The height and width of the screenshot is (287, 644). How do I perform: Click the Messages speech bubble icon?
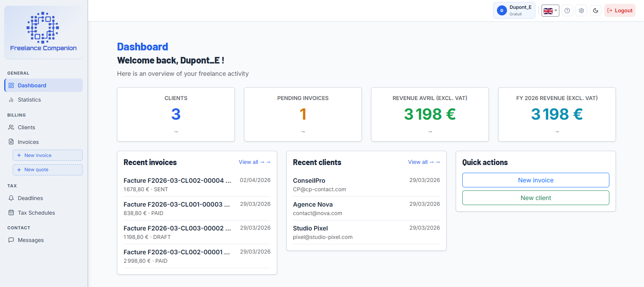coord(11,240)
